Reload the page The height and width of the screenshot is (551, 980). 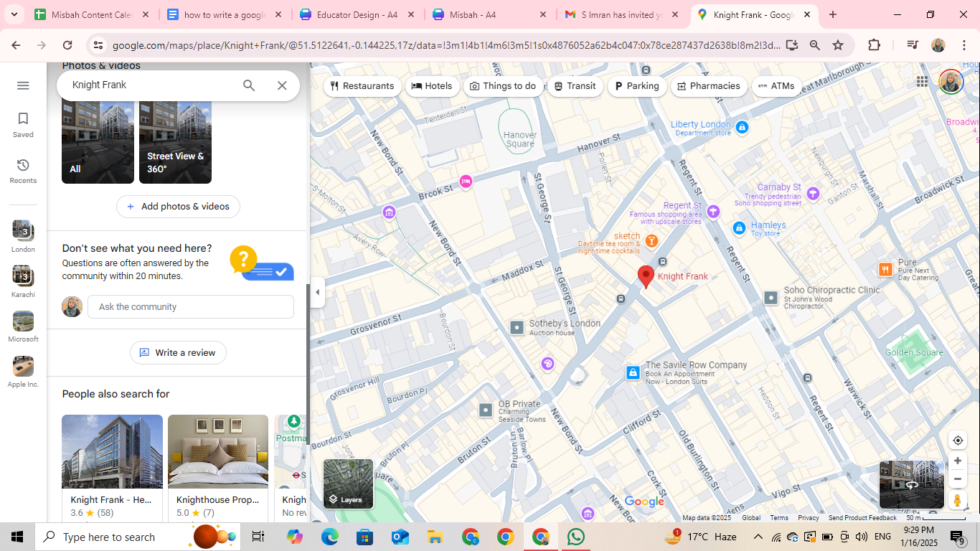coord(67,45)
